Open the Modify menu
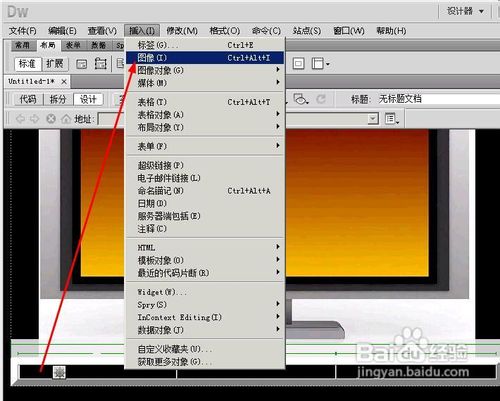The height and width of the screenshot is (401, 500). [x=182, y=31]
